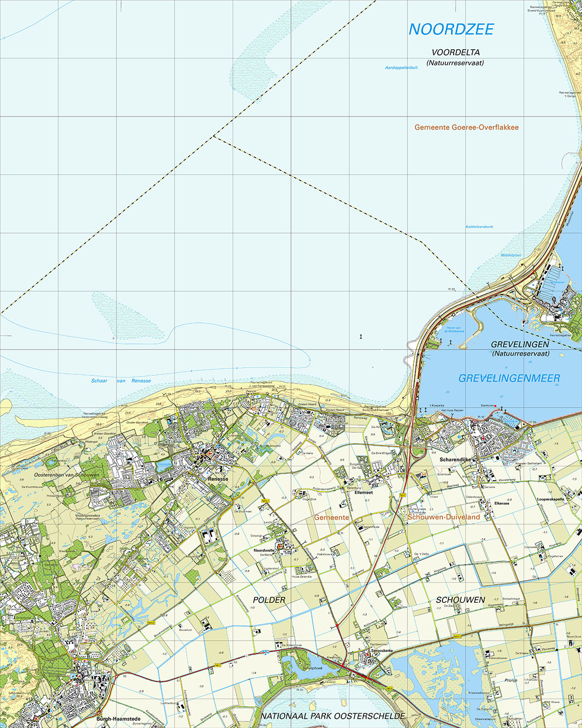This screenshot has width=582, height=728.
Task: Click the N59 road marker south of Serooskerke
Action: click(390, 688)
